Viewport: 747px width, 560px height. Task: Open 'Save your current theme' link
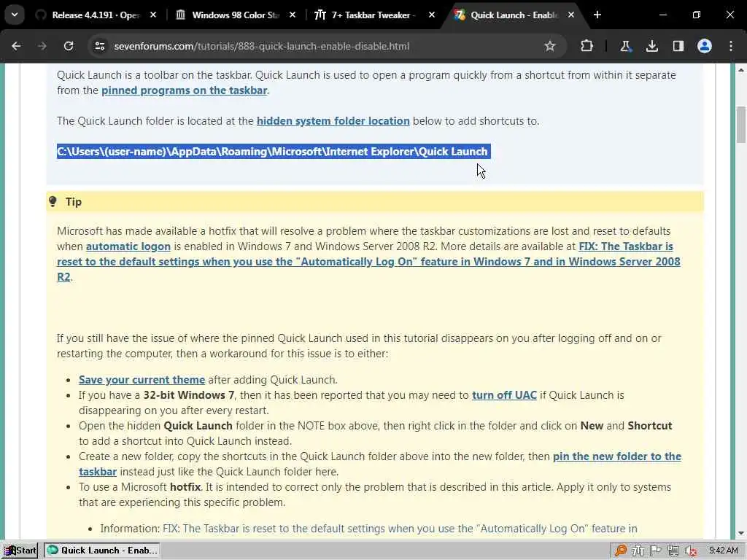coord(142,380)
